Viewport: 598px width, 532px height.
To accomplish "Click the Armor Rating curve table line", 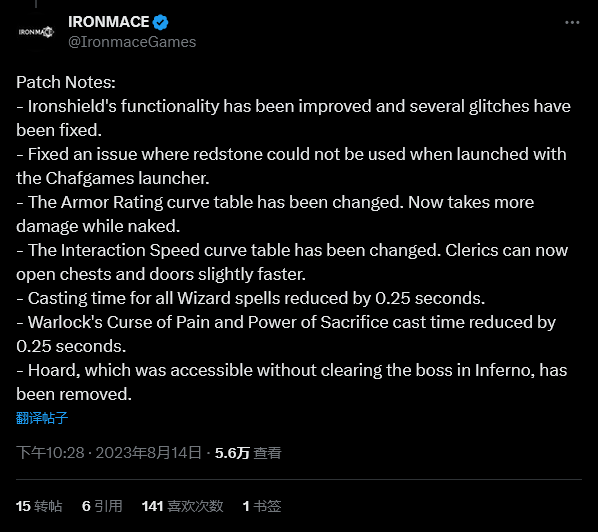I will coord(275,214).
